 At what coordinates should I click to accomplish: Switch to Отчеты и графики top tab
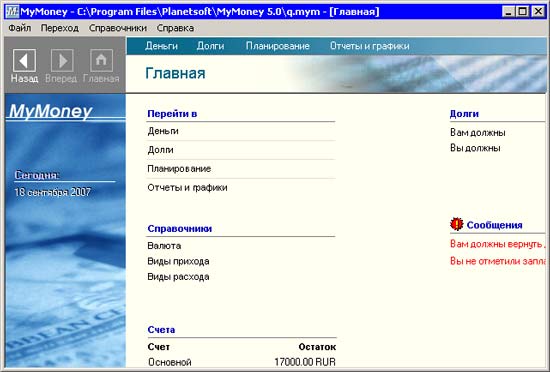(369, 46)
